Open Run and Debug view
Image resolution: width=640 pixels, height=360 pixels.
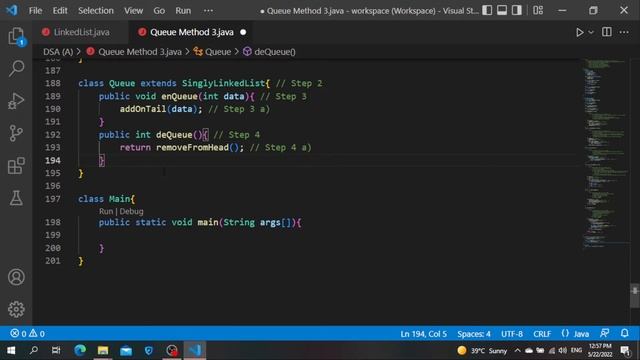point(16,101)
